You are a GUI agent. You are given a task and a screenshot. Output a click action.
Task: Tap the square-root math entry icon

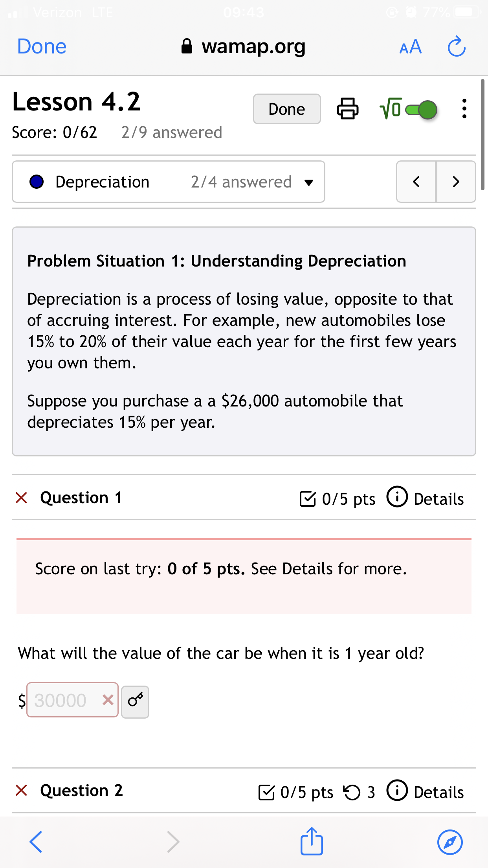[391, 108]
